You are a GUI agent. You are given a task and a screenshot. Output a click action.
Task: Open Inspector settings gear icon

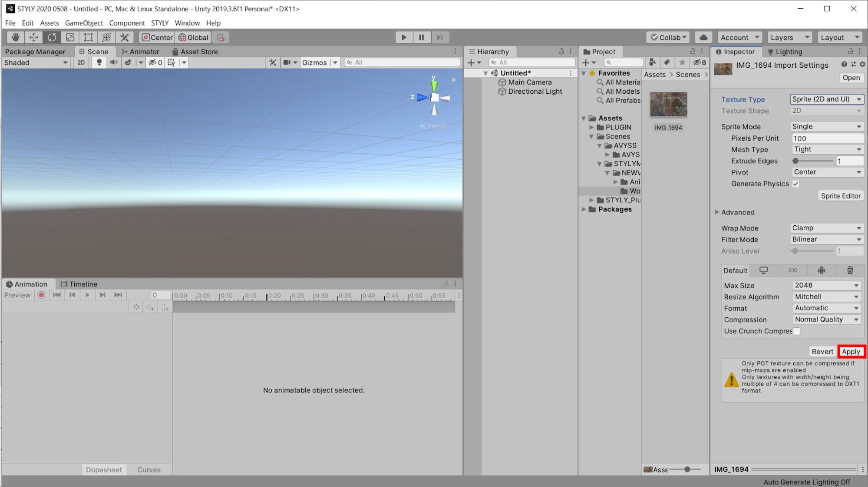point(862,64)
